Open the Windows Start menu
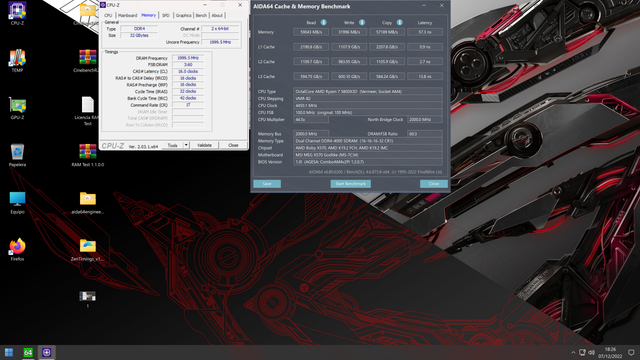Viewport: 640px width, 360px height. (x=9, y=352)
